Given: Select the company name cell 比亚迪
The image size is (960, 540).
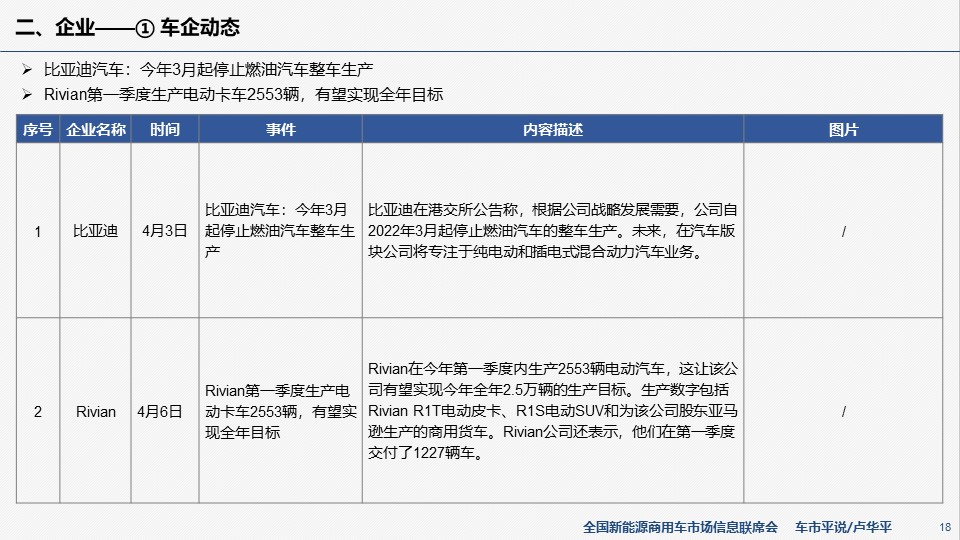Looking at the screenshot, I should click(96, 231).
